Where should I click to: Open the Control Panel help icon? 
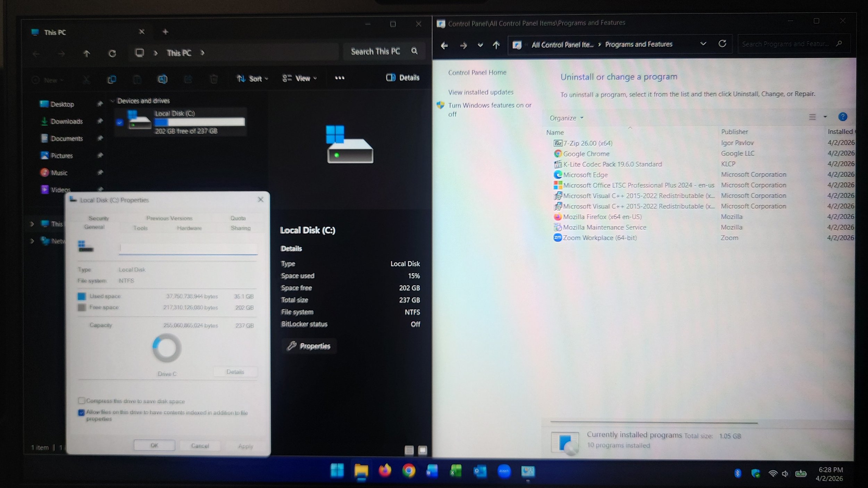point(842,117)
